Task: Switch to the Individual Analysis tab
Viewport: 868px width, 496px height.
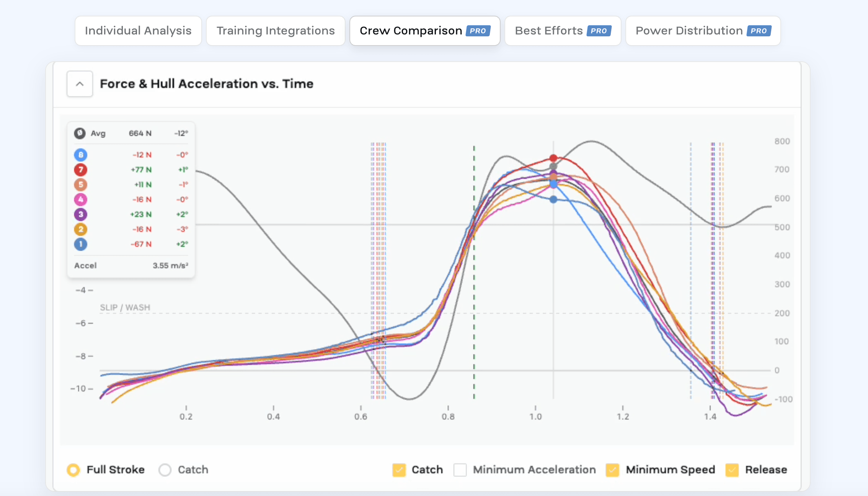Action: [138, 31]
